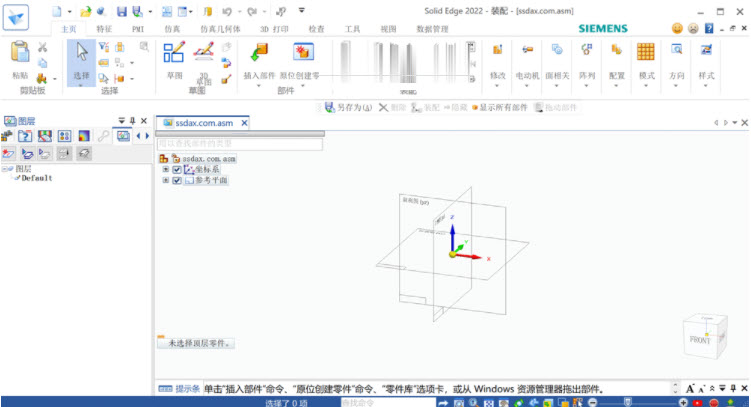The width and height of the screenshot is (751, 407).
Task: Click the 另存为(A) button
Action: coord(348,108)
